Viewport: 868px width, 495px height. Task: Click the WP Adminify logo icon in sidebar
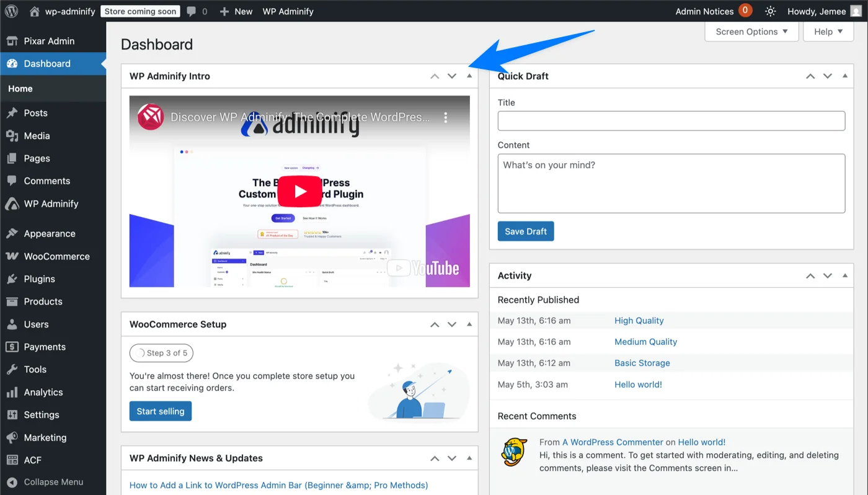point(12,203)
